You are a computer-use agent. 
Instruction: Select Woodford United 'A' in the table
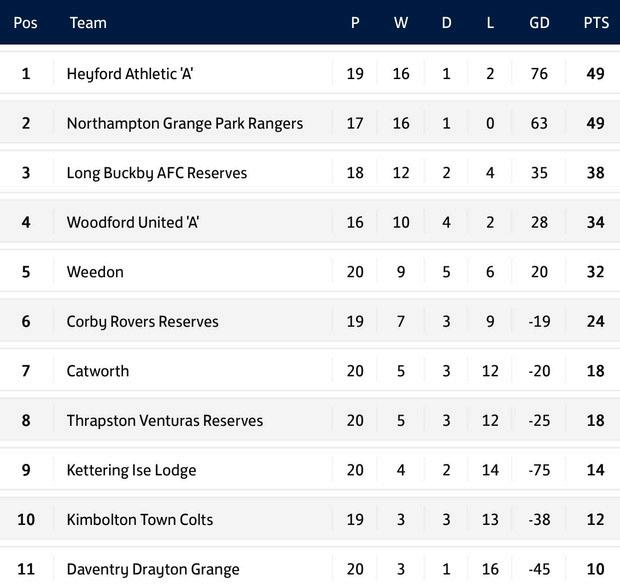[133, 222]
